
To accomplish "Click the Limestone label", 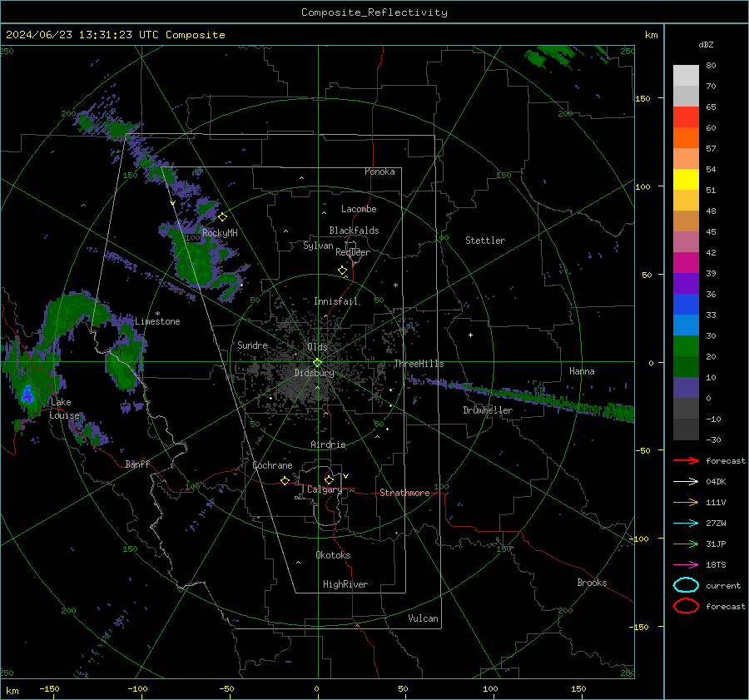I will pos(157,321).
